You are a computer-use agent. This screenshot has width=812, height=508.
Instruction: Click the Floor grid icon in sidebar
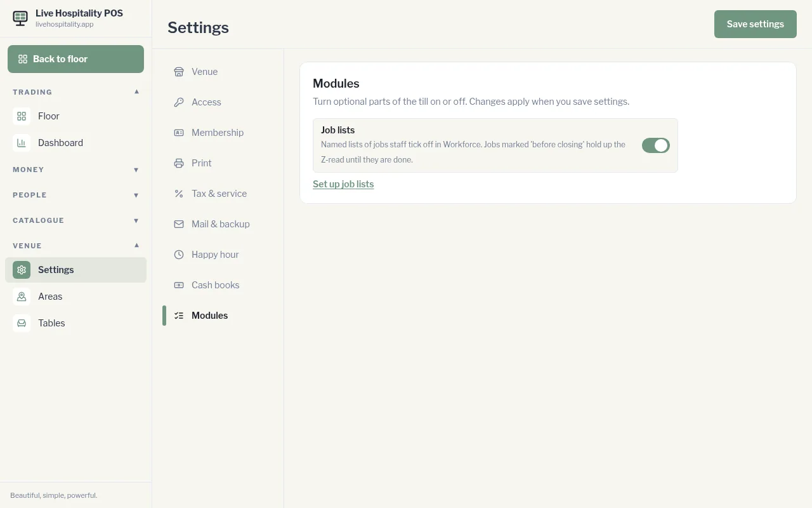pos(22,116)
